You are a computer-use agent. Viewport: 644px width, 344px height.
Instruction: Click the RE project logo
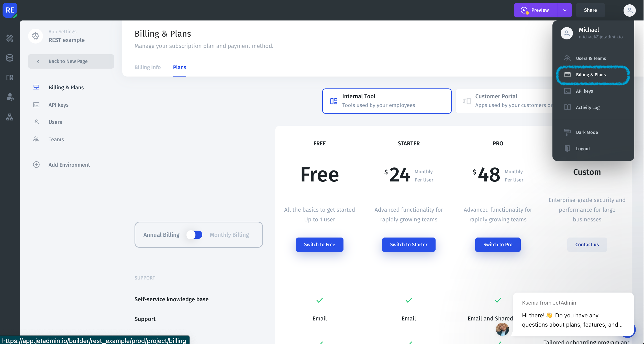[x=10, y=10]
